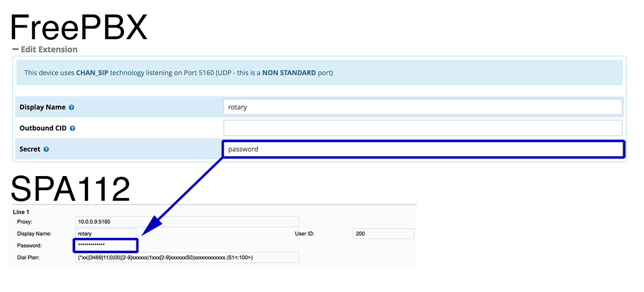Select the 'Proxy:' label
Viewport: 644px width, 292px height.
pos(25,222)
